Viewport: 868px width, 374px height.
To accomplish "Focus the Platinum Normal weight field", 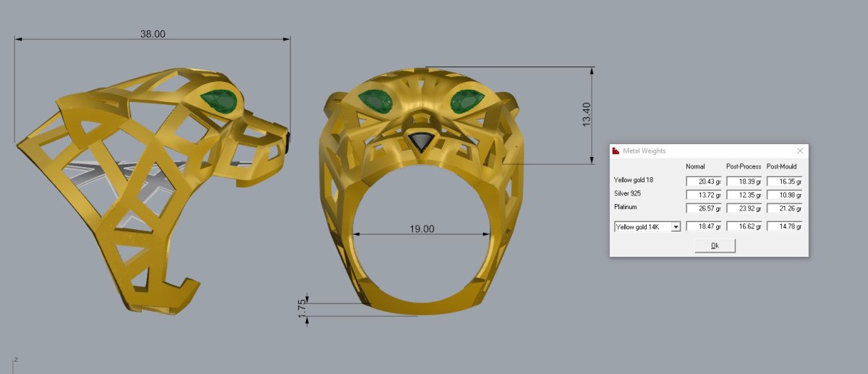I will click(704, 208).
